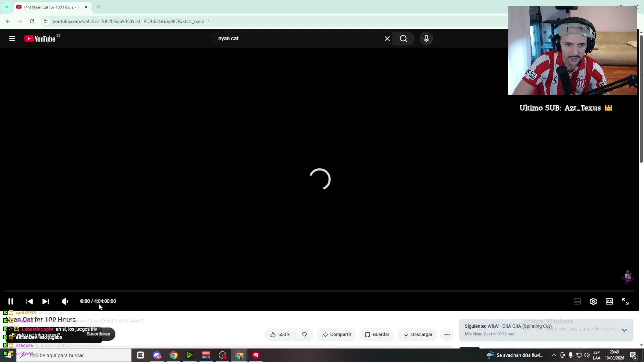Download the video using Descargar
Screen dimensions: 644x362
(418, 335)
